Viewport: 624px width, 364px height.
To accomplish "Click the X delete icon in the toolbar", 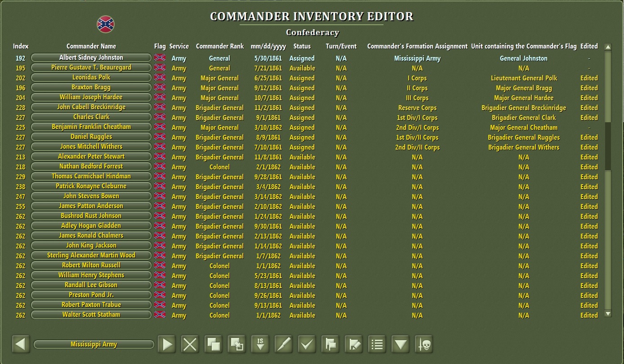I will tap(190, 345).
